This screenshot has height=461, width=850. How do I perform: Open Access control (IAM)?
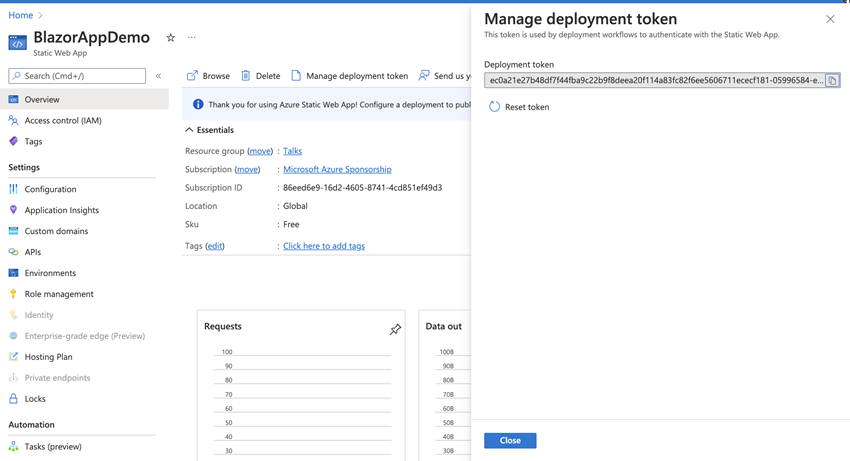63,120
